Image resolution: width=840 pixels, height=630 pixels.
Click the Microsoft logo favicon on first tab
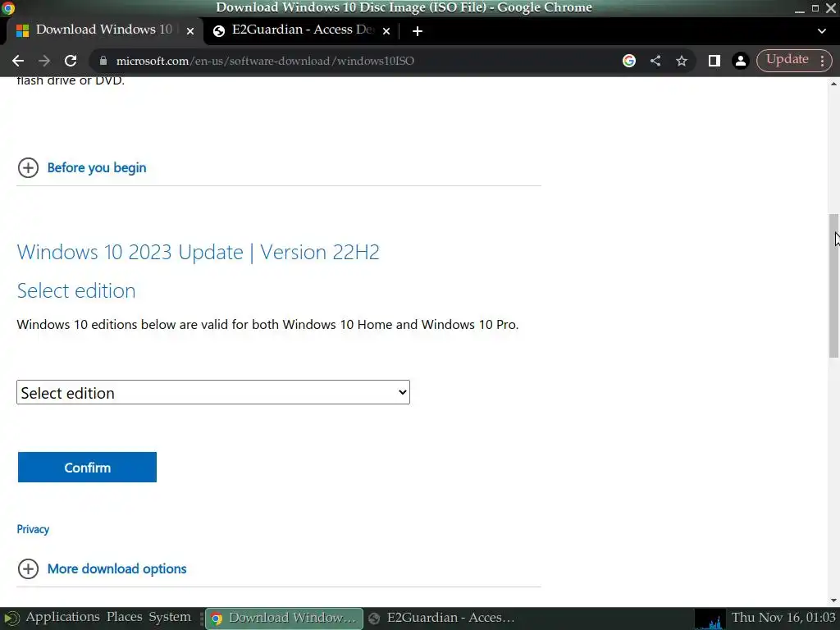coord(22,31)
